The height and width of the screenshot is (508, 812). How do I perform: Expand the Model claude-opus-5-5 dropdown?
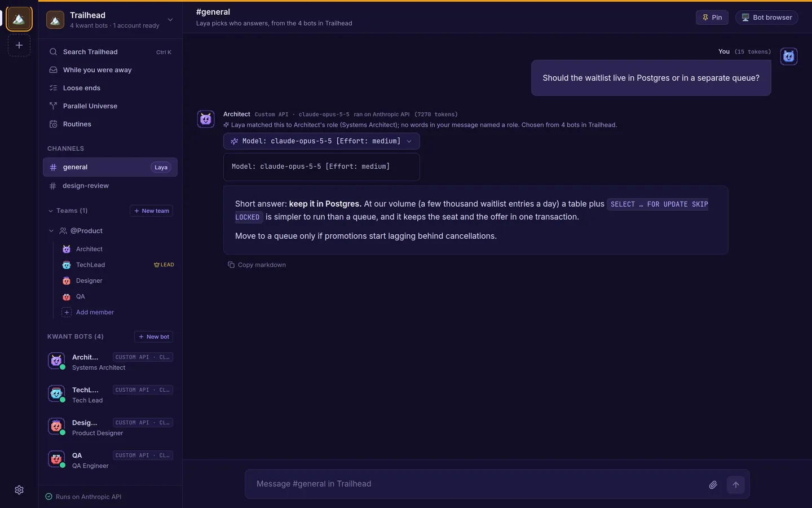pyautogui.click(x=321, y=141)
